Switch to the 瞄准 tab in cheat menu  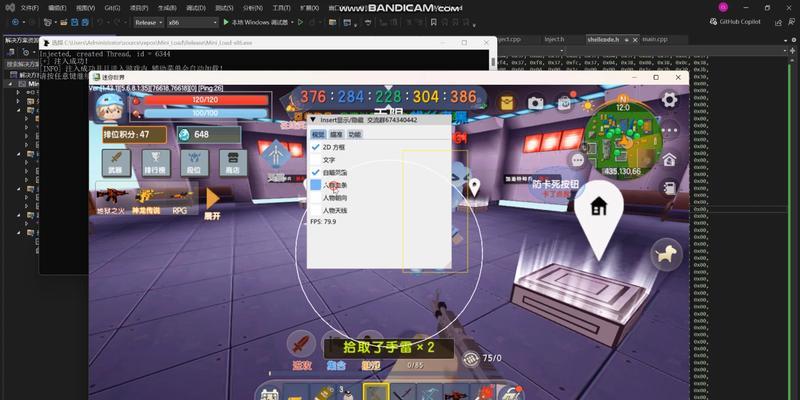click(x=336, y=134)
